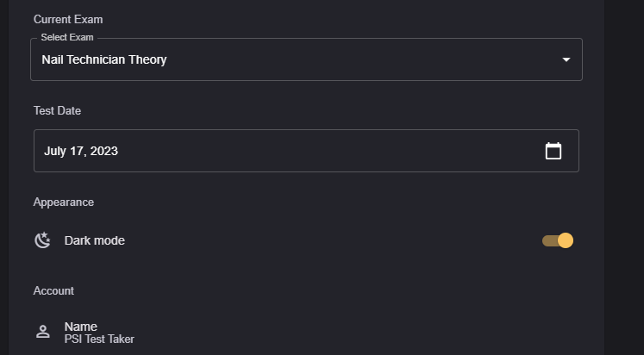Viewport: 644px width, 355px height.
Task: Click the yellow knob of Dark mode switch
Action: point(566,240)
